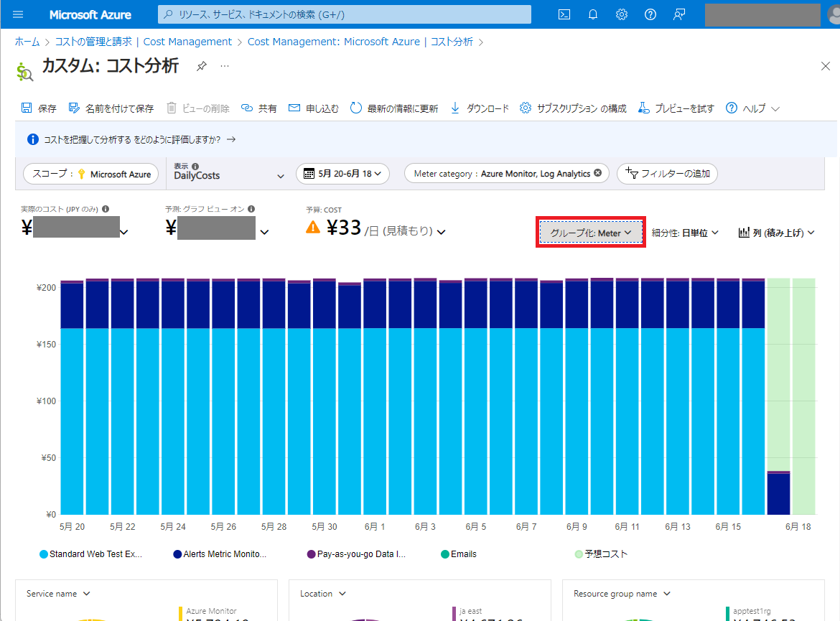The image size is (840, 621).
Task: Open the help question mark in header
Action: (x=650, y=14)
